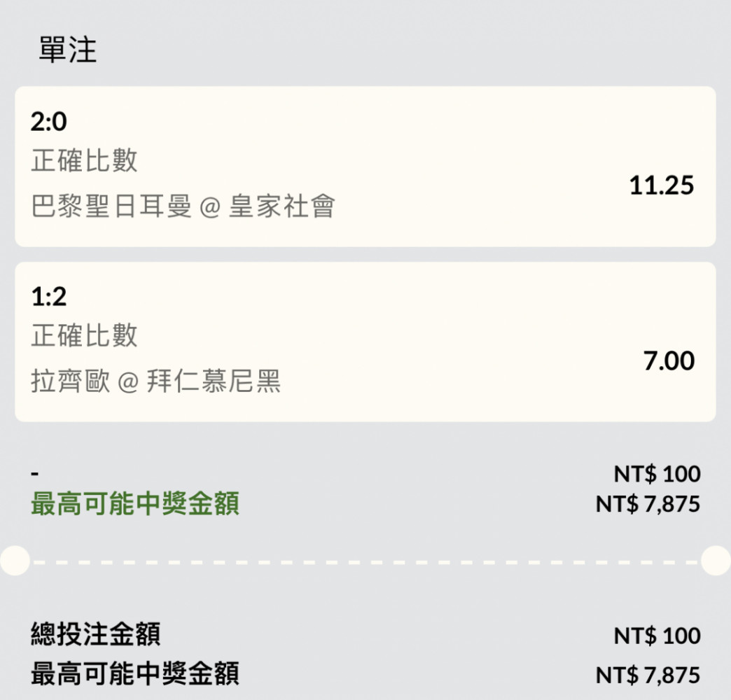Click the dash above green 最高可能中獎金額
The height and width of the screenshot is (700, 731).
coord(35,475)
